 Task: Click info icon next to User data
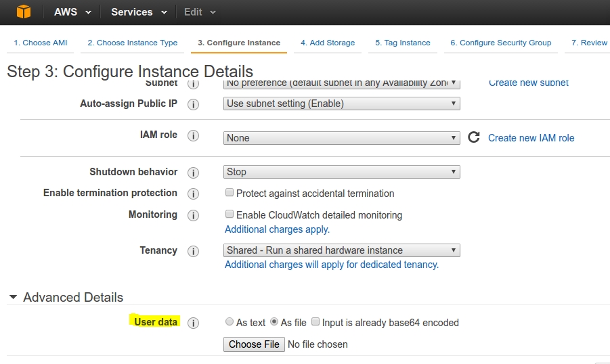pos(193,323)
